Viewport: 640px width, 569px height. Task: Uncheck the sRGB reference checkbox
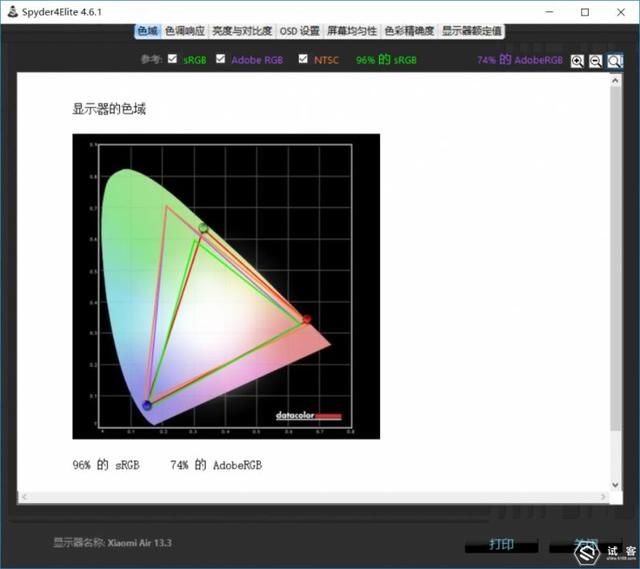[x=172, y=59]
